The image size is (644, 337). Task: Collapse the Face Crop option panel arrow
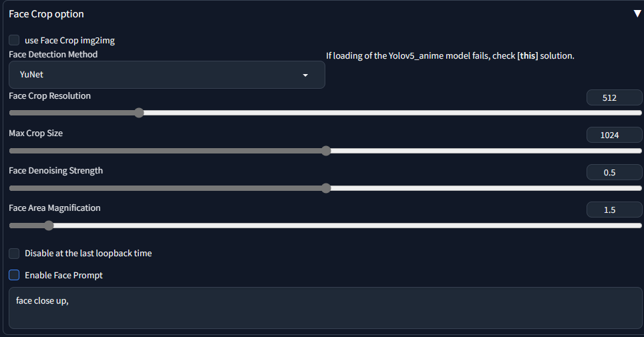(637, 14)
